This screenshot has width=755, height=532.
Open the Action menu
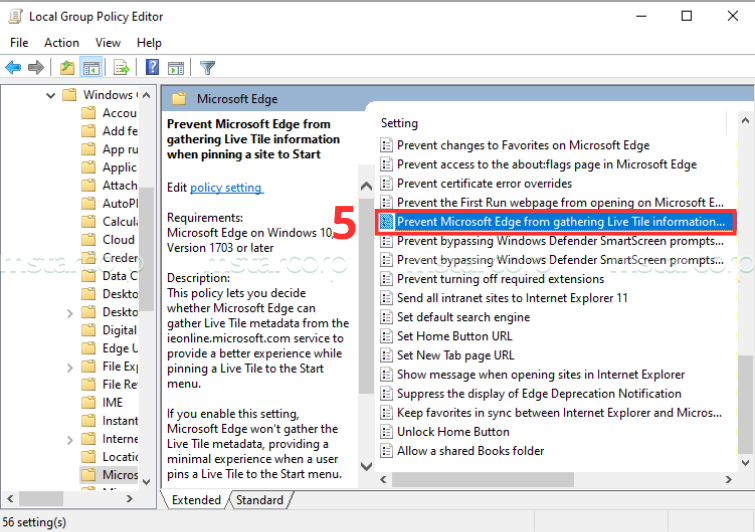tap(62, 43)
